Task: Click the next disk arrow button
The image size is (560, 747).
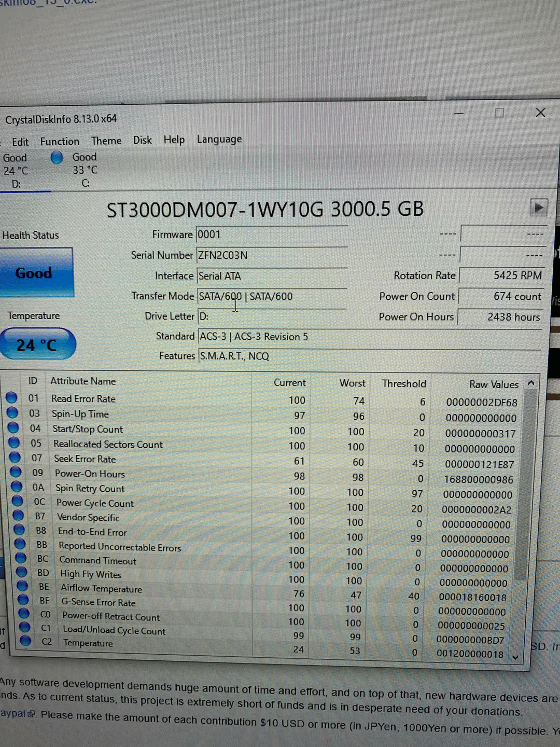Action: pos(539,208)
